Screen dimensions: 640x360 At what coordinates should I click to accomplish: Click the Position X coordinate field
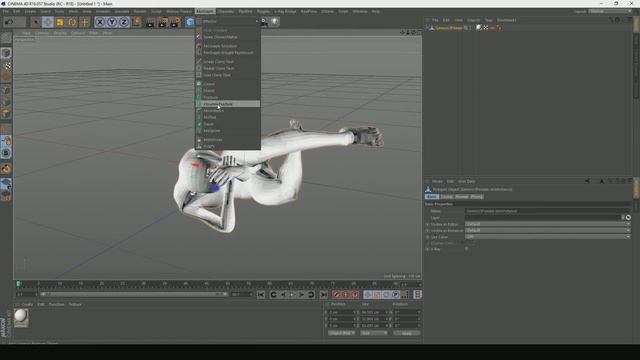point(342,312)
